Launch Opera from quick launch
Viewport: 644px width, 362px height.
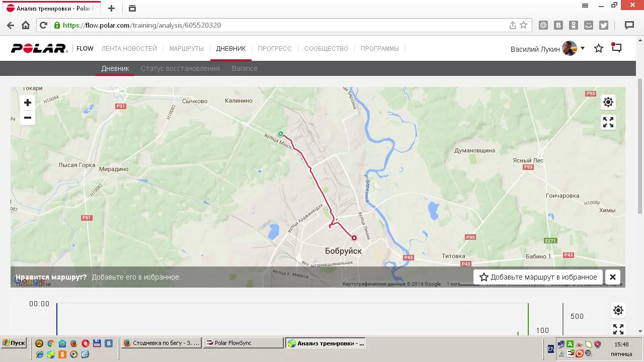coord(86,343)
